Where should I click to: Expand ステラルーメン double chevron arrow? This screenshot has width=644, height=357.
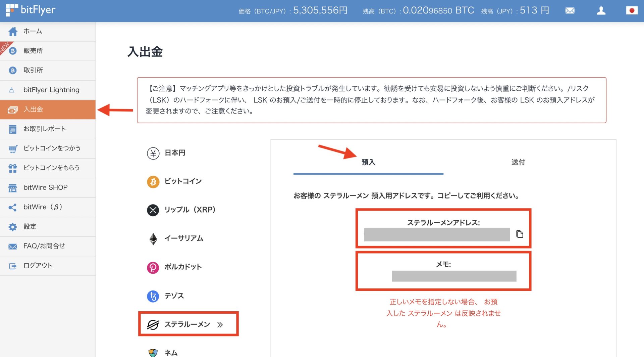point(220,324)
